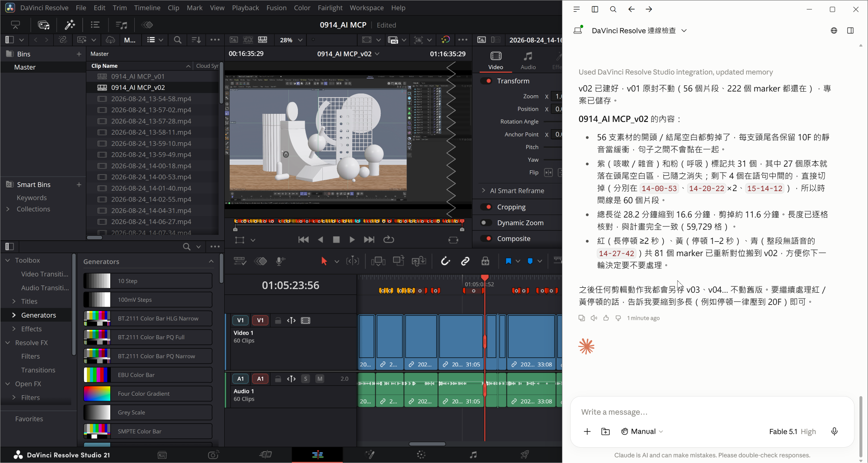
Task: Switch to the Fusion page icon
Action: [x=370, y=455]
